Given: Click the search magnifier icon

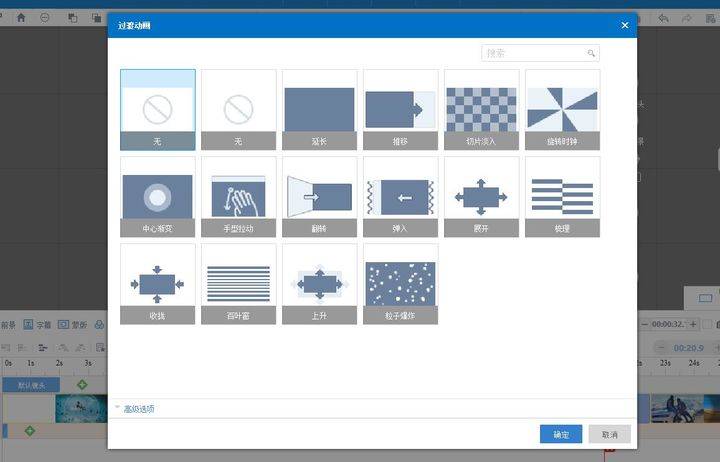Looking at the screenshot, I should pyautogui.click(x=591, y=53).
